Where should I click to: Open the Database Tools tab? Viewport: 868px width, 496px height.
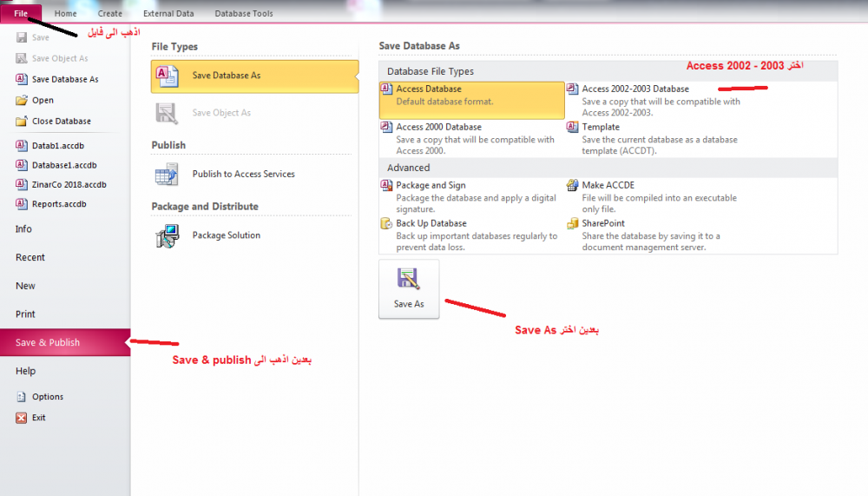[x=244, y=13]
